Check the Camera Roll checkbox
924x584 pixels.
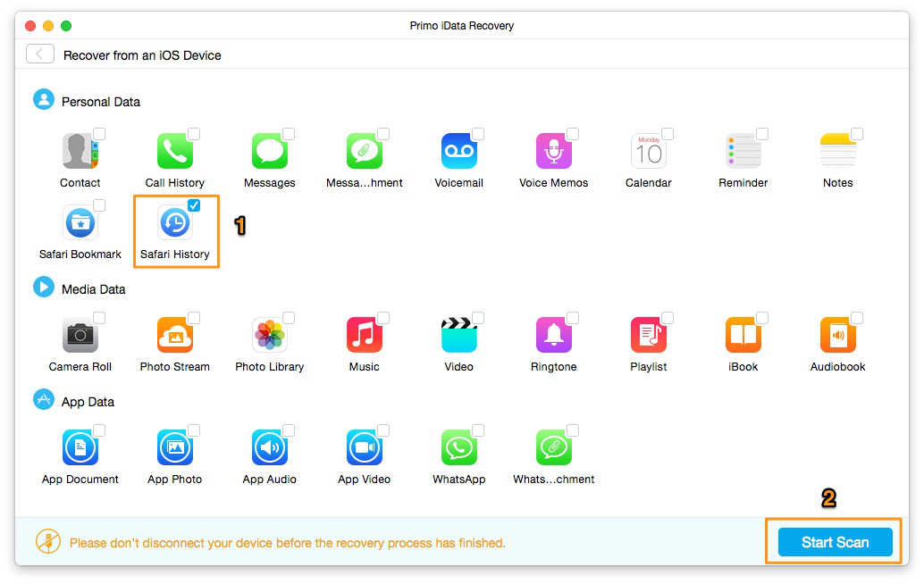[99, 318]
